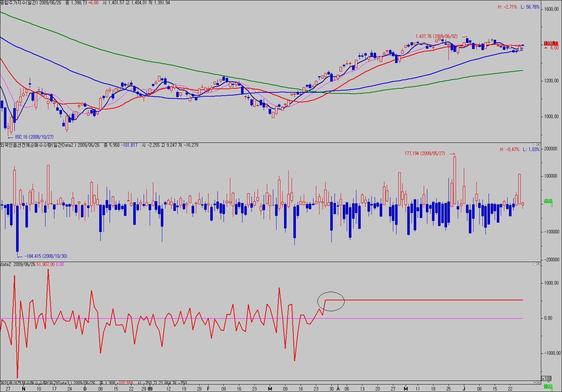This screenshot has height=392, width=562.
Task: Close the data2 line chart pane
Action: tap(538, 264)
